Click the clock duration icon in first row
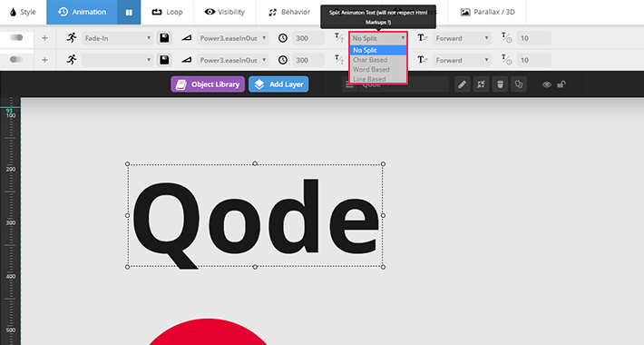Image resolution: width=644 pixels, height=345 pixels. coord(283,38)
